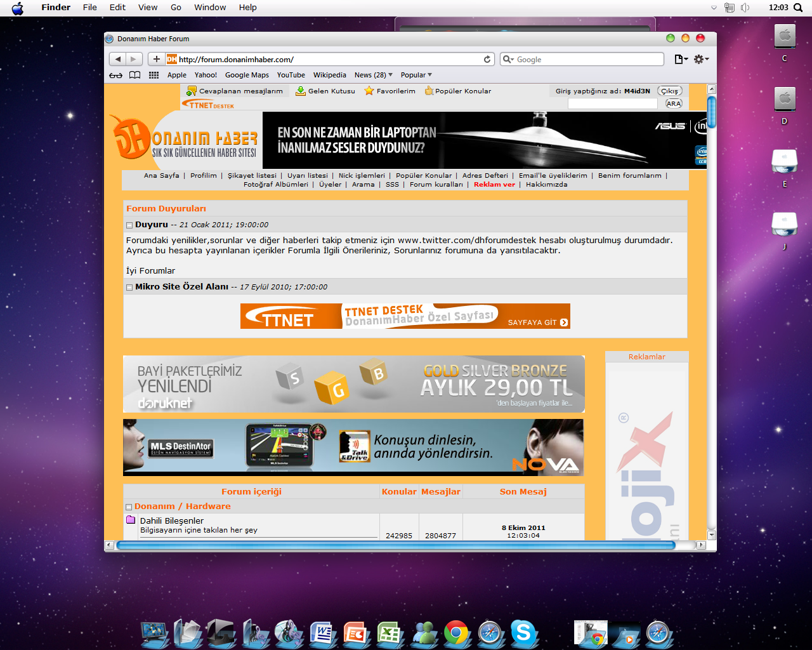Click the Favorilerim star icon

369,91
